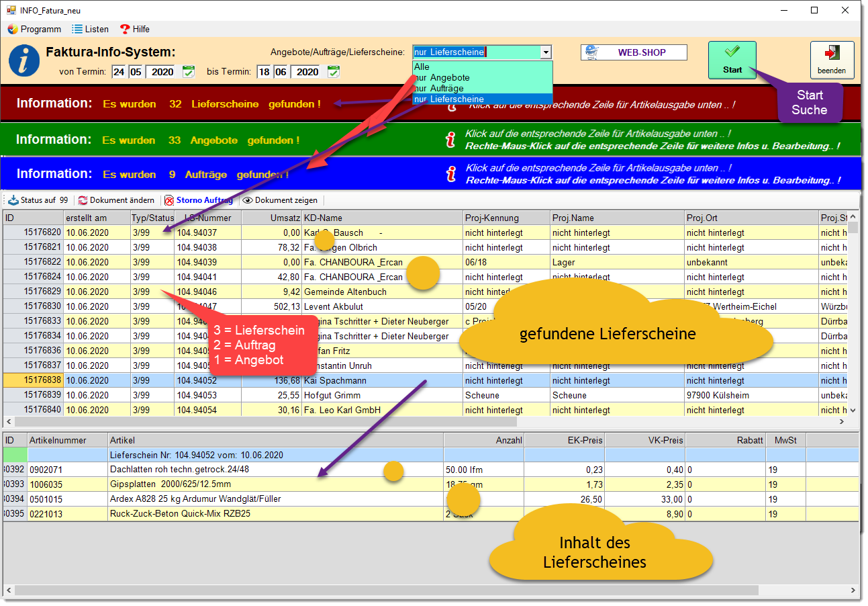This screenshot has height=606, width=868.
Task: Click Proj.Name cell 'Lager'
Action: (x=618, y=262)
